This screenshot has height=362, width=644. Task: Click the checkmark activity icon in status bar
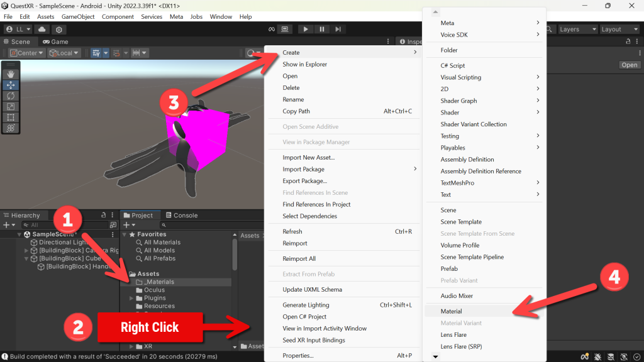click(x=637, y=357)
